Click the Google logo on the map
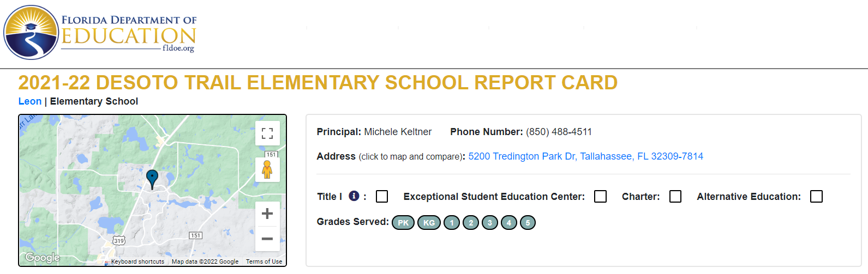The height and width of the screenshot is (274, 868). tap(43, 257)
